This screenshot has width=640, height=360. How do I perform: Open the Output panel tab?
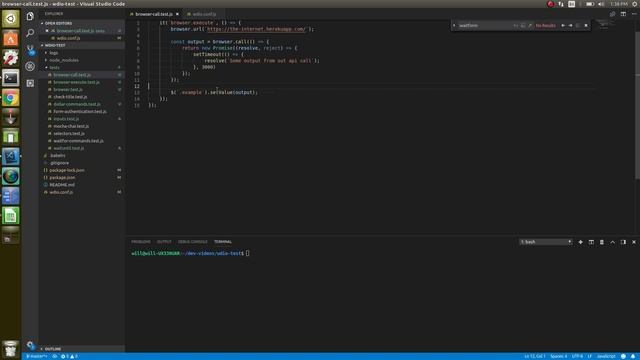(x=164, y=242)
